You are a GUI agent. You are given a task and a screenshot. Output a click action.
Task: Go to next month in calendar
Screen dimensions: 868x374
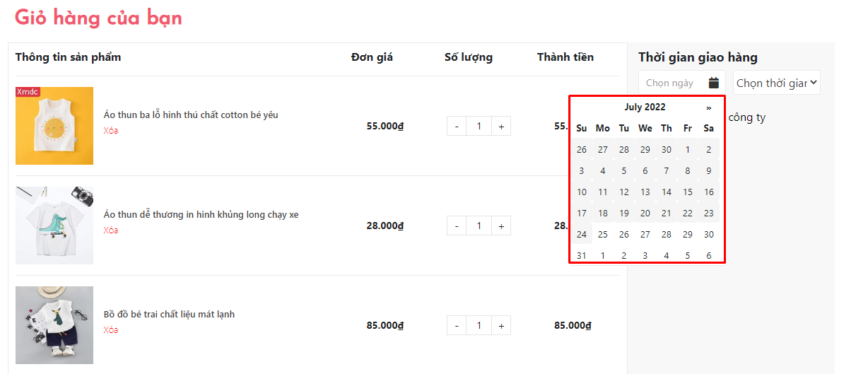[708, 107]
